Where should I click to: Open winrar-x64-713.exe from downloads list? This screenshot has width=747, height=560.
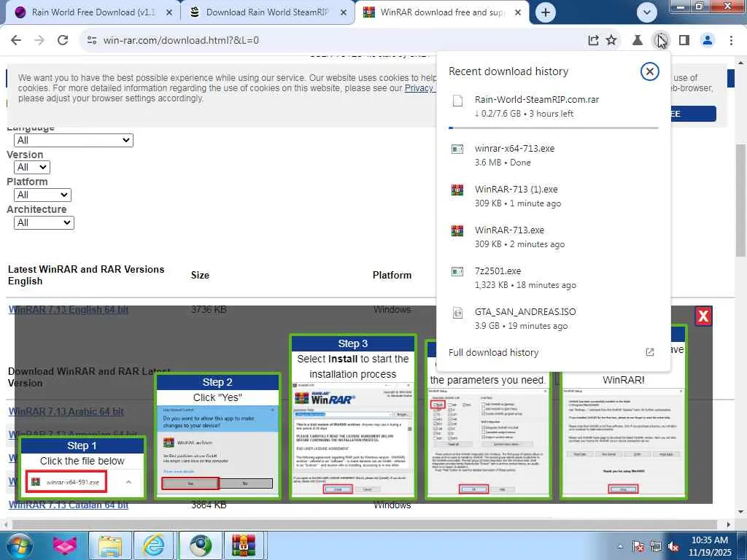(x=554, y=155)
